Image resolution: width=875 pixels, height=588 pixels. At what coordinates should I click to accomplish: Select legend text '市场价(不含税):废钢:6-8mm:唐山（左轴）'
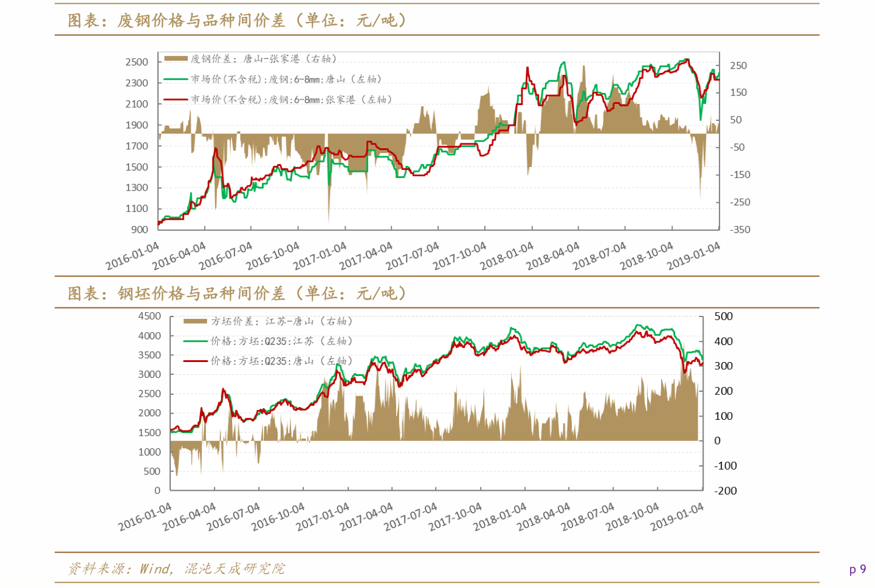[286, 79]
